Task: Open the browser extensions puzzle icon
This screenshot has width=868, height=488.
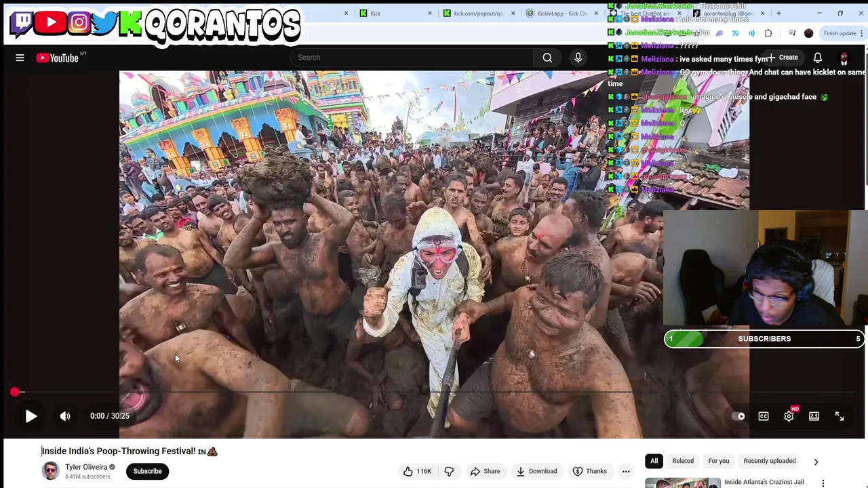Action: (x=768, y=33)
